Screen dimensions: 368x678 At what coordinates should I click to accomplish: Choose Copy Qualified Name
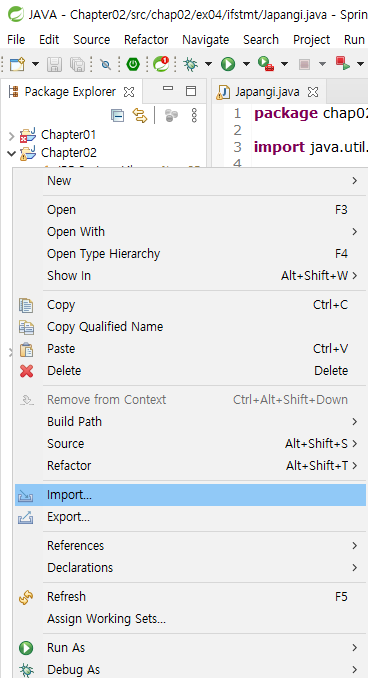(x=190, y=327)
